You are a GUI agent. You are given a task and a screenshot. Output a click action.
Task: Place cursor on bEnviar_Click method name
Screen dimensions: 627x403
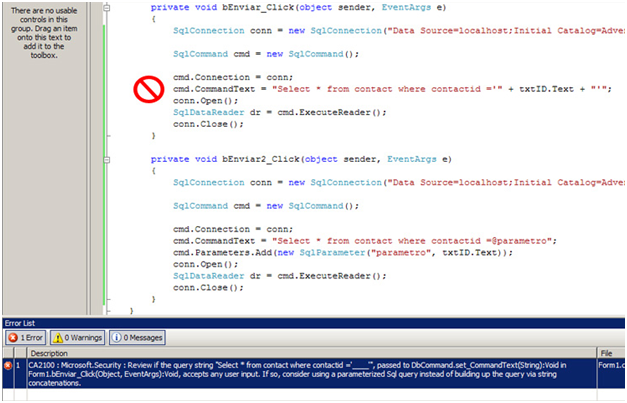point(258,8)
